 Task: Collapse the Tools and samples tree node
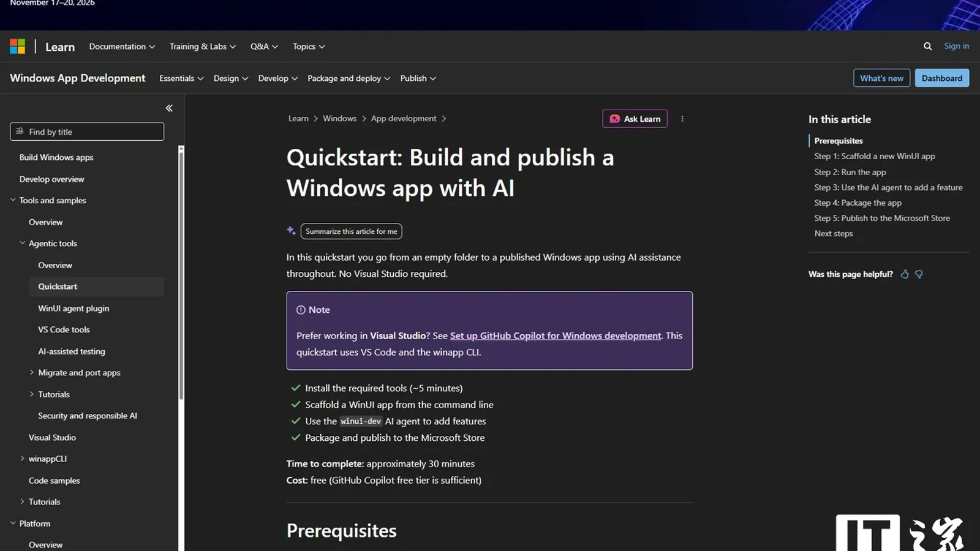tap(13, 200)
